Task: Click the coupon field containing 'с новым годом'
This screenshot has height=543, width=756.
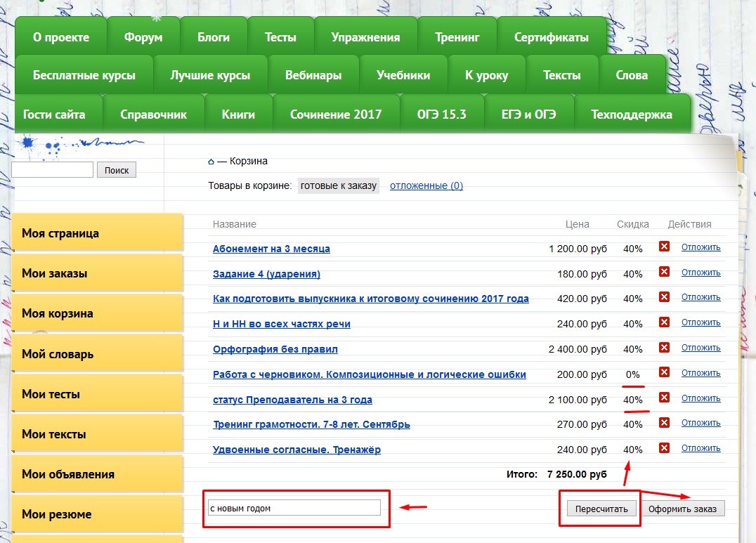Action: [x=294, y=508]
